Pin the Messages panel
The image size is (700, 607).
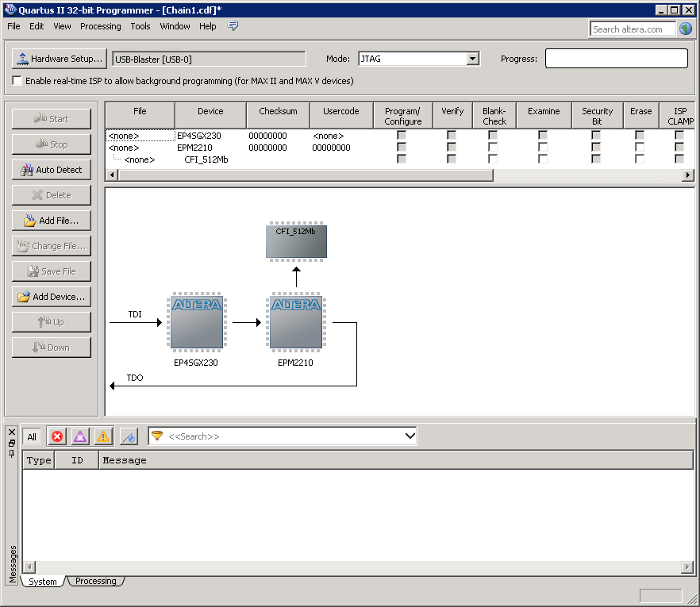pyautogui.click(x=12, y=454)
